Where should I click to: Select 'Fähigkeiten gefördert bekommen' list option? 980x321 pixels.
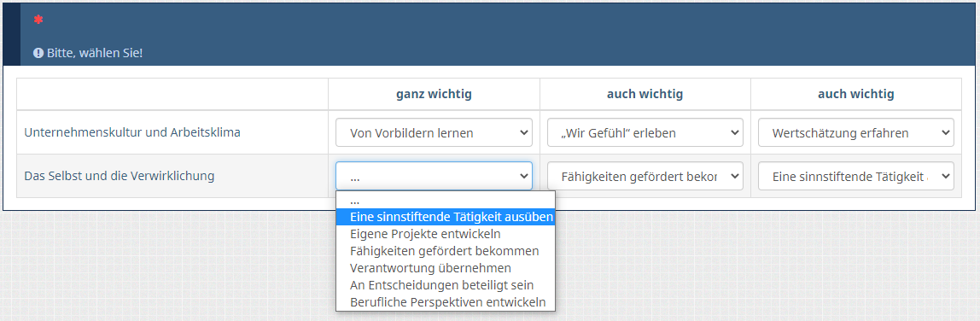[x=445, y=250]
